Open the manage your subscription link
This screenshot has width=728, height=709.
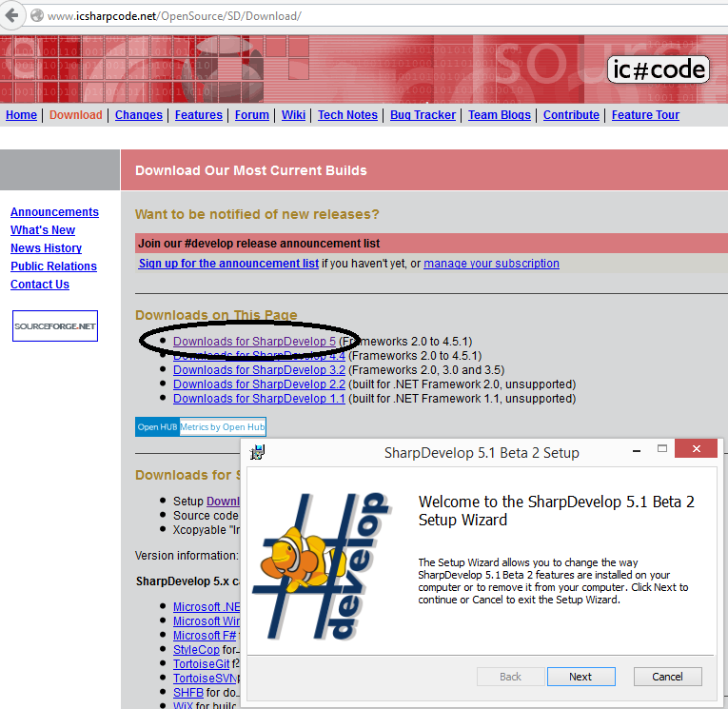tap(491, 264)
